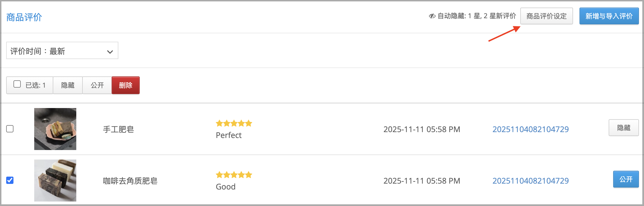
Task: Click the bulk 隐藏 button in action bar
Action: (x=68, y=85)
